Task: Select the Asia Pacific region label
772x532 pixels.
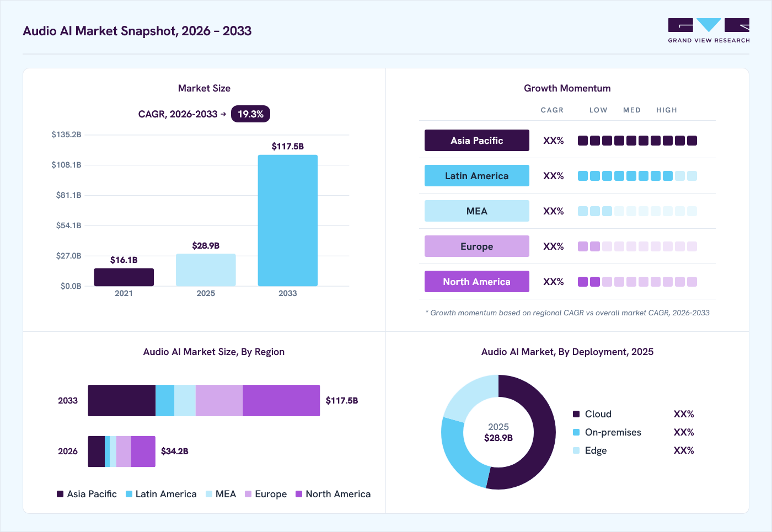Action: pos(477,141)
